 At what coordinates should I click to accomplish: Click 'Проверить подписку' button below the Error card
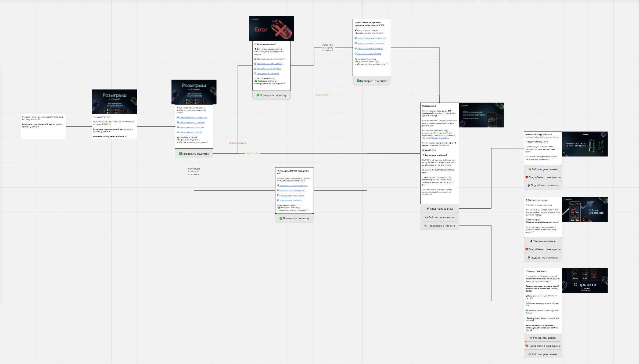click(x=271, y=95)
